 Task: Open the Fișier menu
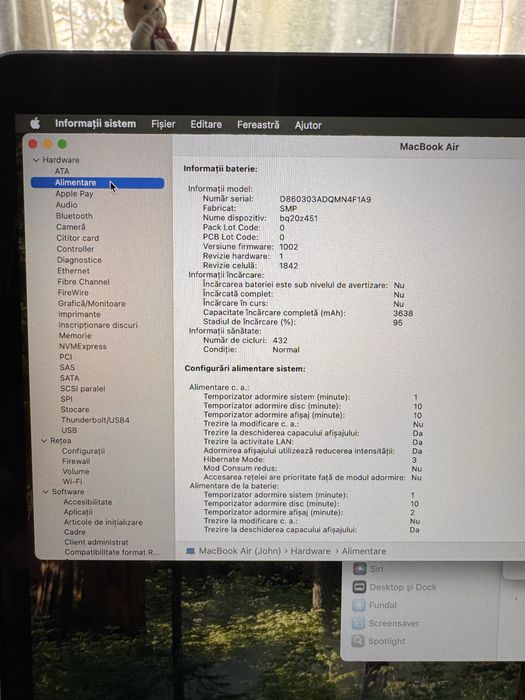pos(163,124)
